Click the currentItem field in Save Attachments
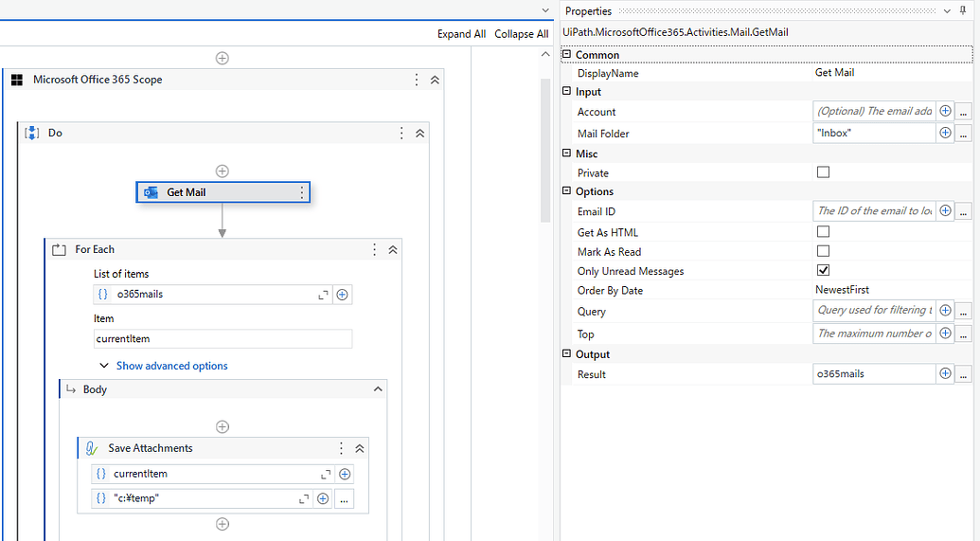This screenshot has height=541, width=980. (x=212, y=474)
